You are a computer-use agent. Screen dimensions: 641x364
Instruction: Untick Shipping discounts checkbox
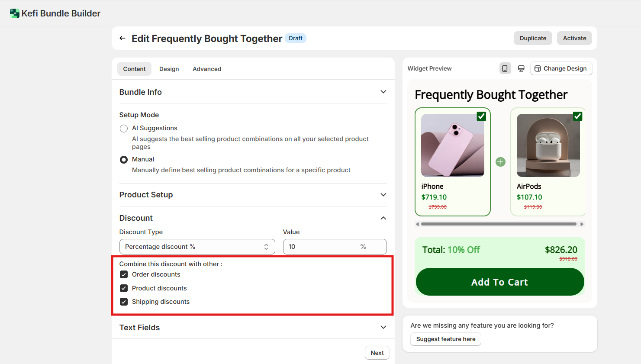click(x=124, y=302)
